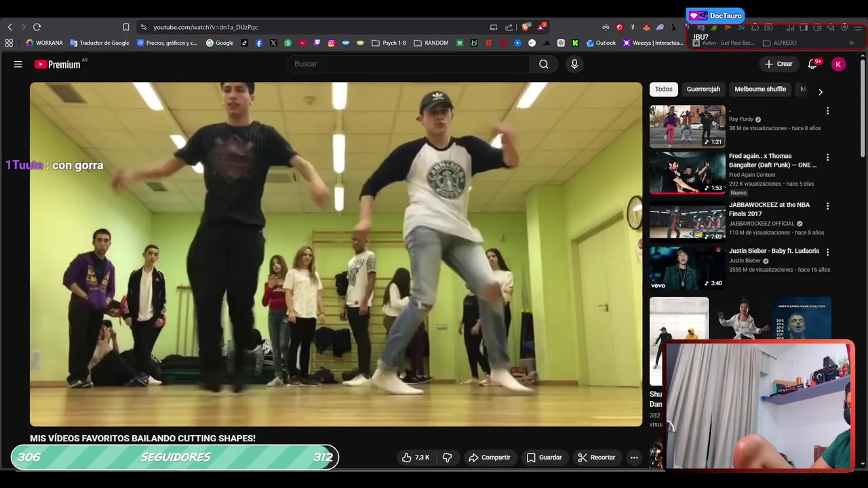Open the site settings icon in the address bar
868x488 pixels.
coord(143,27)
